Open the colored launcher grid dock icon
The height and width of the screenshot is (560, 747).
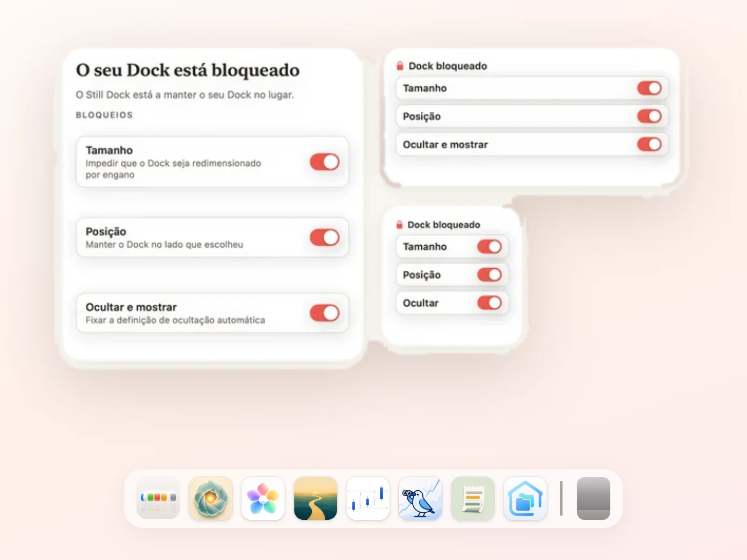[x=158, y=498]
